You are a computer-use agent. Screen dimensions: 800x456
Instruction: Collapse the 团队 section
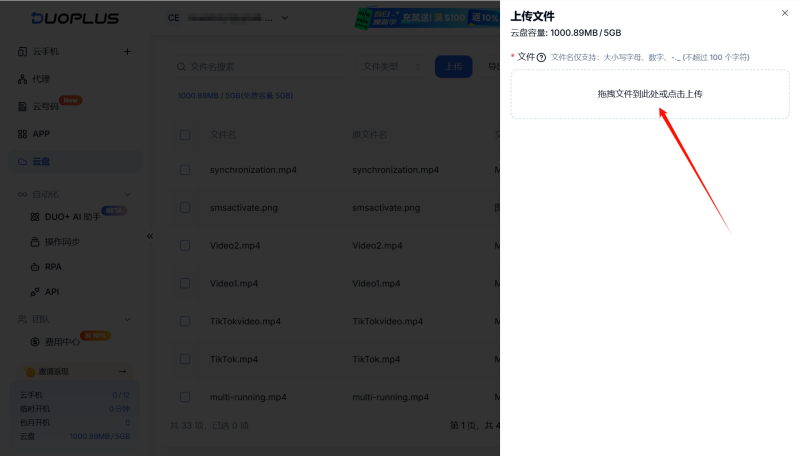tap(127, 319)
